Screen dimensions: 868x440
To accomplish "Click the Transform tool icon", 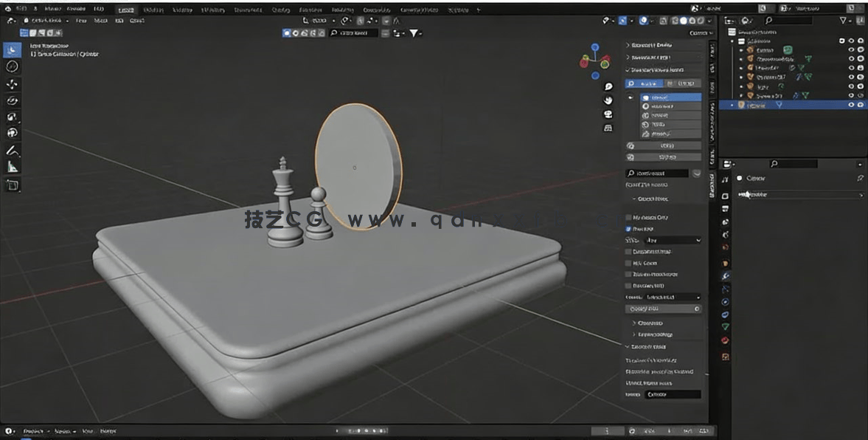I will pos(11,131).
